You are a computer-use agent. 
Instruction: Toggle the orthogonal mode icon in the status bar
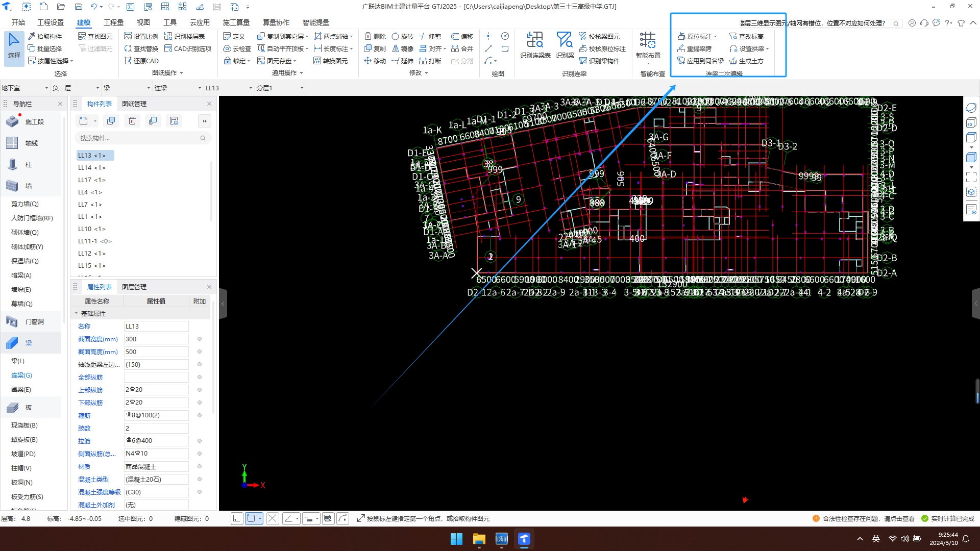pyautogui.click(x=236, y=518)
